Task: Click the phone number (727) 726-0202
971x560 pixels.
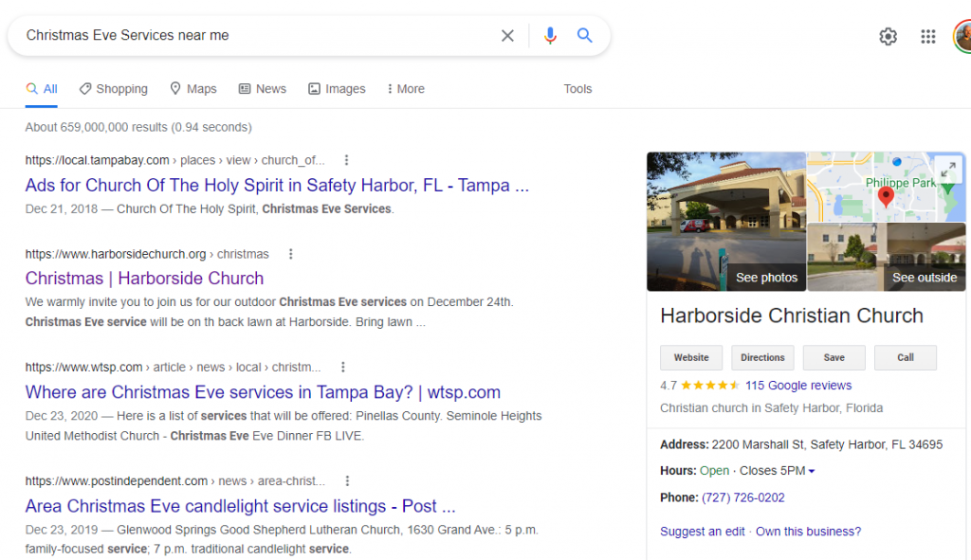Action: (743, 497)
